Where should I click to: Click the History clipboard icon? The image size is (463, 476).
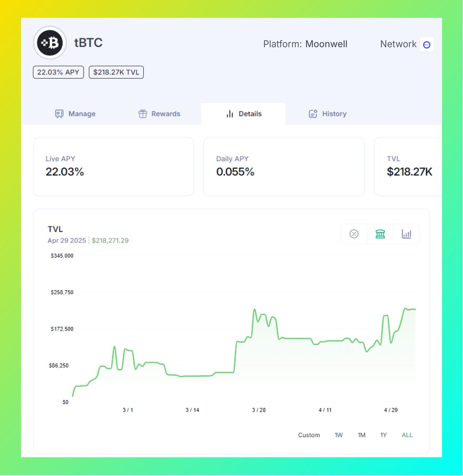click(313, 113)
